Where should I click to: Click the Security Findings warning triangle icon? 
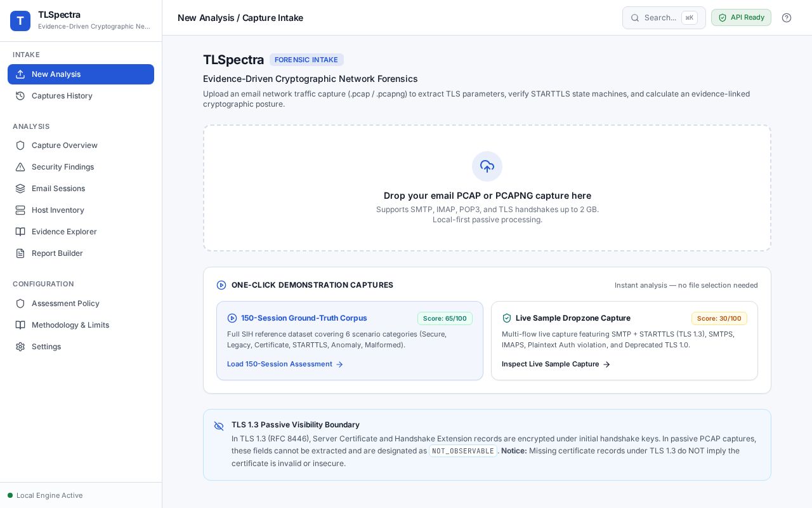(20, 167)
